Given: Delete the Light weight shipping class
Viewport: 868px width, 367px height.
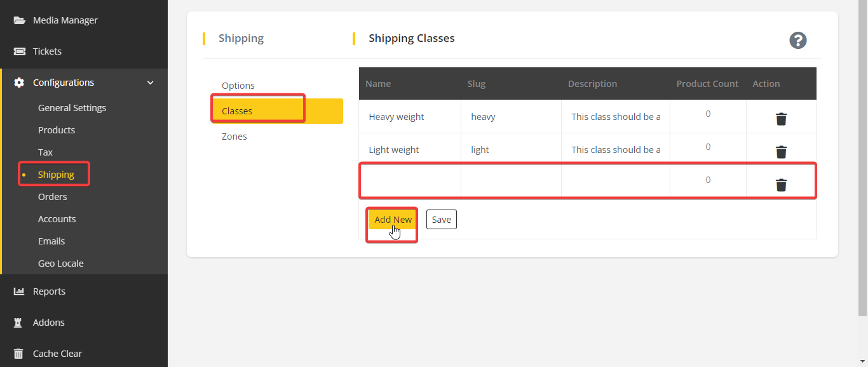Looking at the screenshot, I should point(782,152).
